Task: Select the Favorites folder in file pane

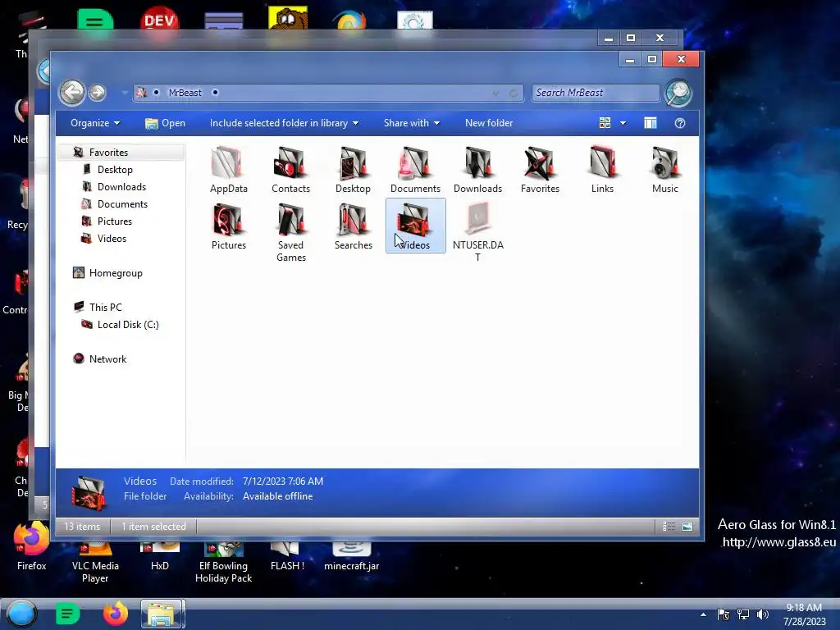Action: pyautogui.click(x=540, y=169)
